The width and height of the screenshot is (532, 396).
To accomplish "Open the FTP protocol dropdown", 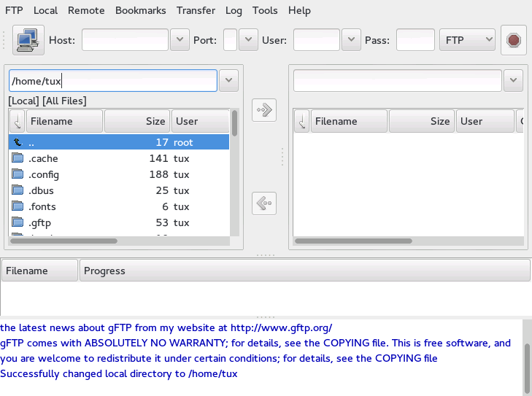I will click(x=469, y=40).
